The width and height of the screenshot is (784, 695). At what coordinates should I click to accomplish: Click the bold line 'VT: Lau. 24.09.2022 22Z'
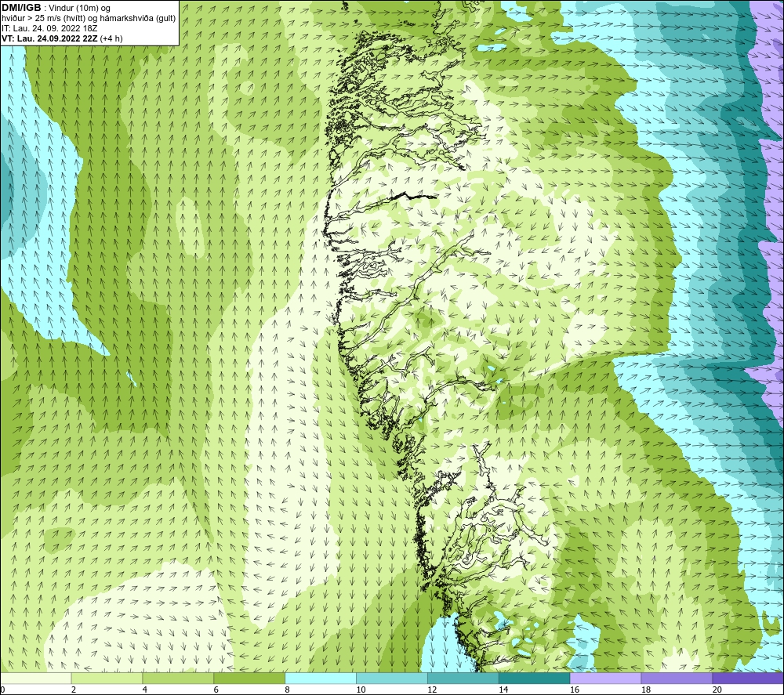pos(49,38)
